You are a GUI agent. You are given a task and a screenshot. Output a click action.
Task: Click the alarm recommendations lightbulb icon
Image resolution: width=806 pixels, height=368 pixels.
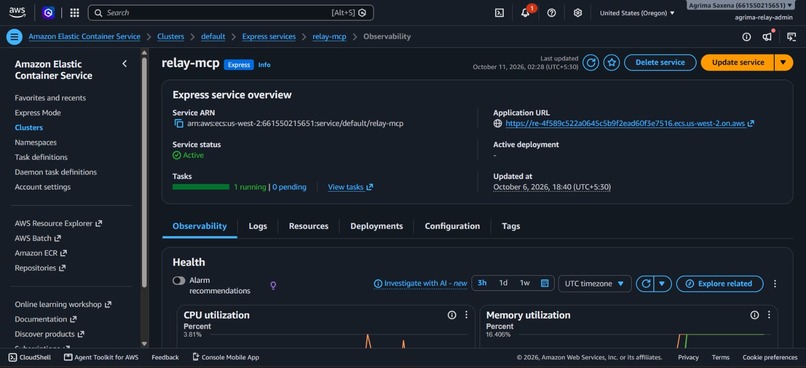273,285
